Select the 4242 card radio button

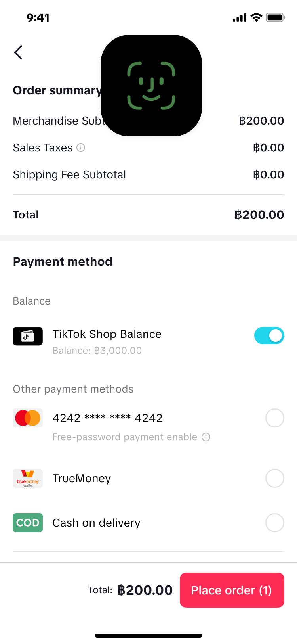click(275, 418)
